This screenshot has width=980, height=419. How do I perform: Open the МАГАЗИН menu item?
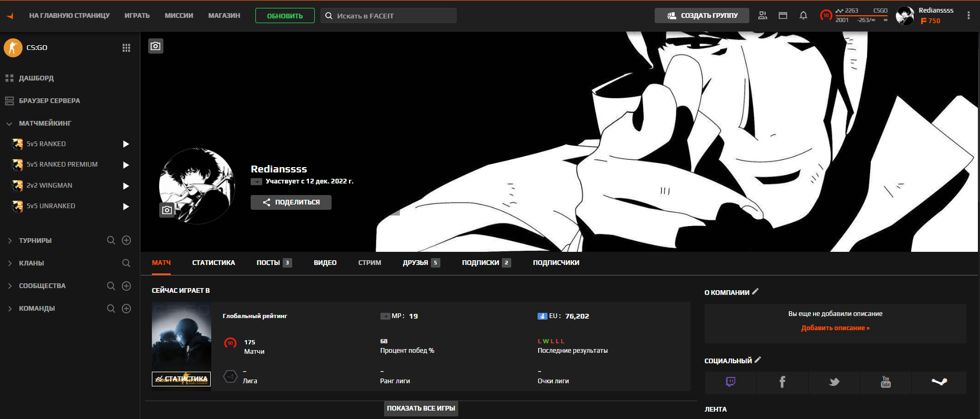[224, 16]
